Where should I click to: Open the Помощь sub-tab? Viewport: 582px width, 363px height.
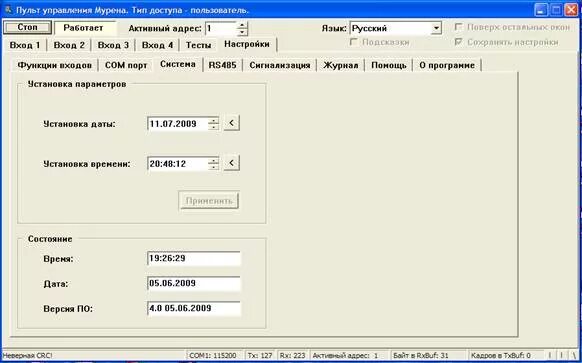tap(389, 65)
